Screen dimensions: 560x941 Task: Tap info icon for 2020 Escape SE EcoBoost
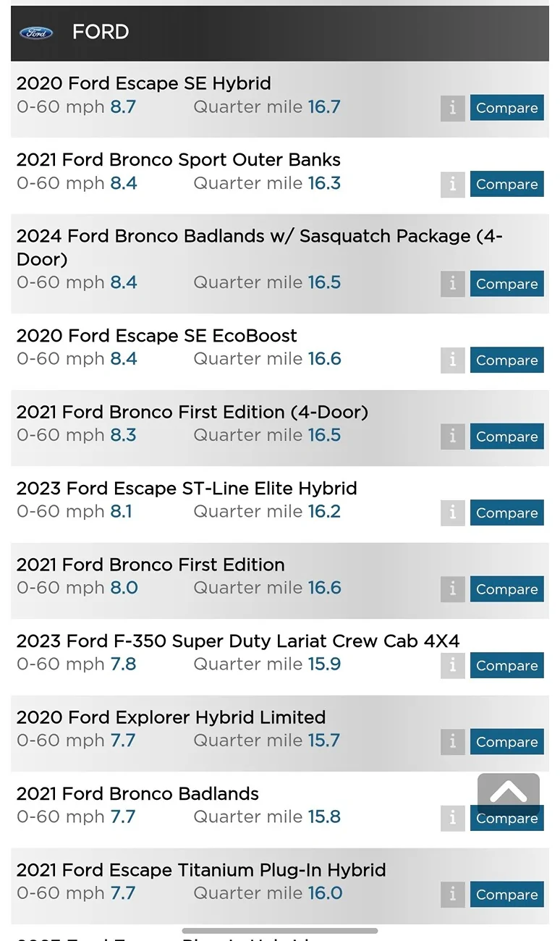click(x=452, y=360)
